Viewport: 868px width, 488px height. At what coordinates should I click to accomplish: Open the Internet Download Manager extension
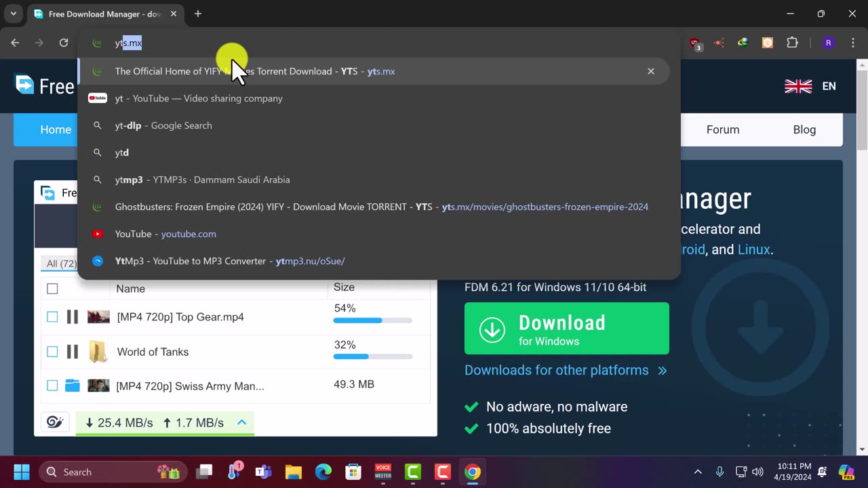(x=743, y=43)
